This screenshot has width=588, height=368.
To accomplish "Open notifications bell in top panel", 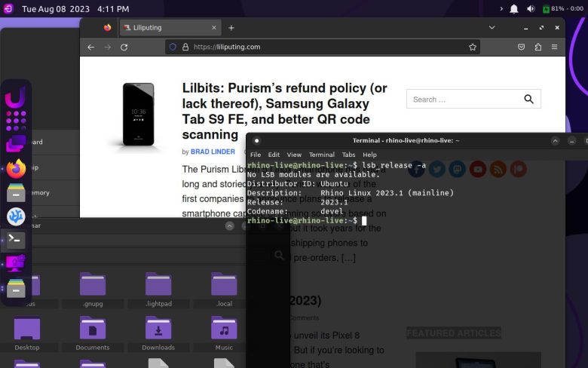I will point(514,8).
